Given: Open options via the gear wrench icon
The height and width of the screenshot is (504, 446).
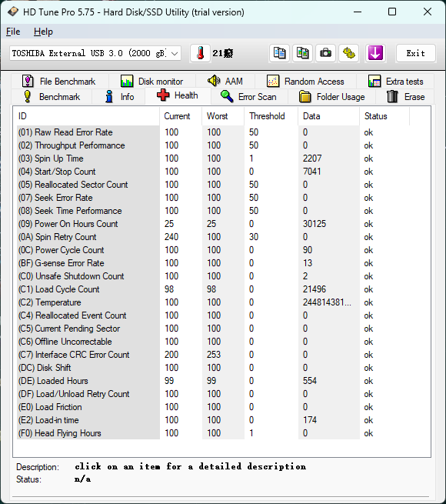Looking at the screenshot, I should pos(348,53).
